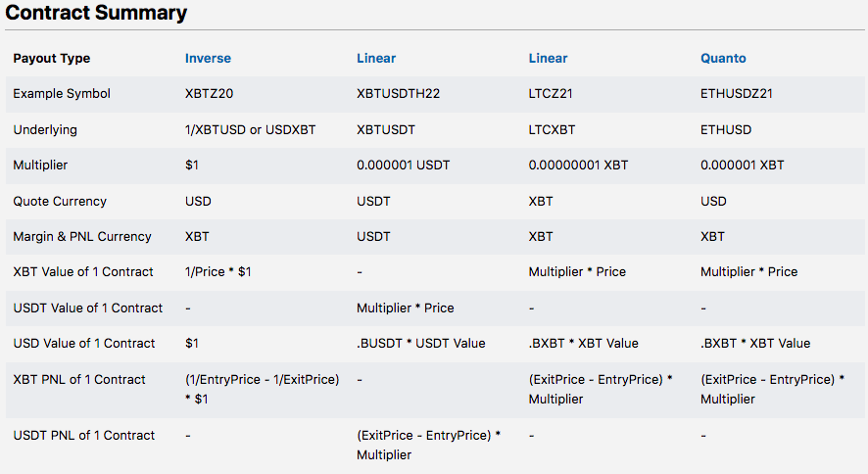This screenshot has width=868, height=474.
Task: Open the Inverse payout type link
Action: tap(208, 58)
